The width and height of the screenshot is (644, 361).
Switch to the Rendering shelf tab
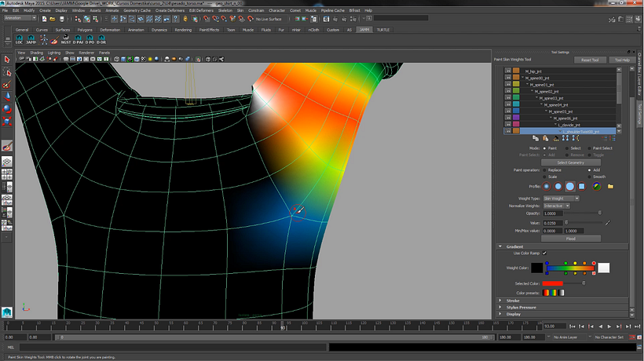[183, 29]
